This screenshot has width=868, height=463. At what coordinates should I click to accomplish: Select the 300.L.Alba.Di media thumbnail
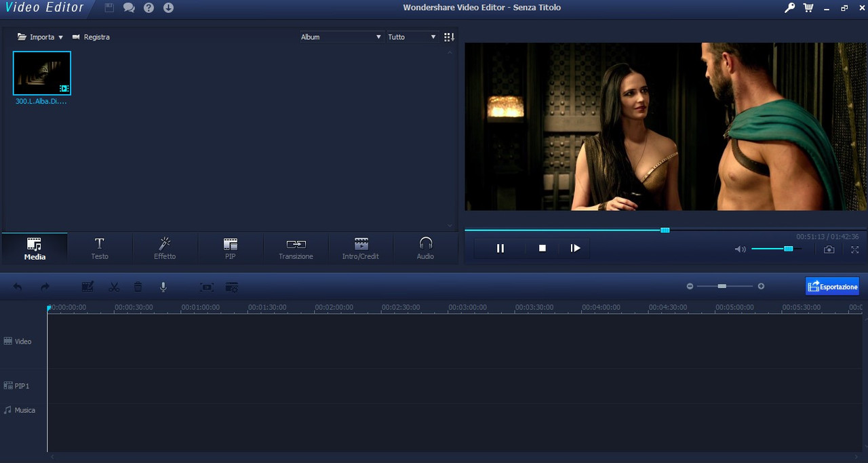[42, 73]
